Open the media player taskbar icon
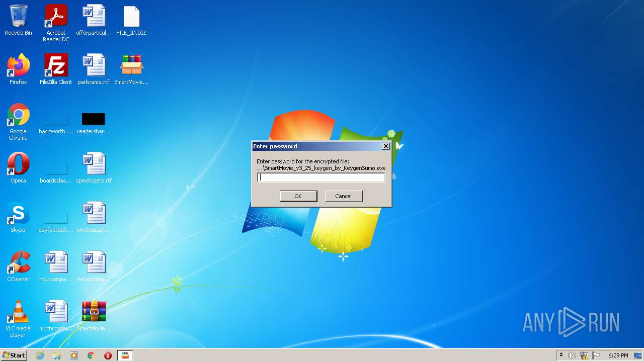This screenshot has height=362, width=644. [x=74, y=355]
